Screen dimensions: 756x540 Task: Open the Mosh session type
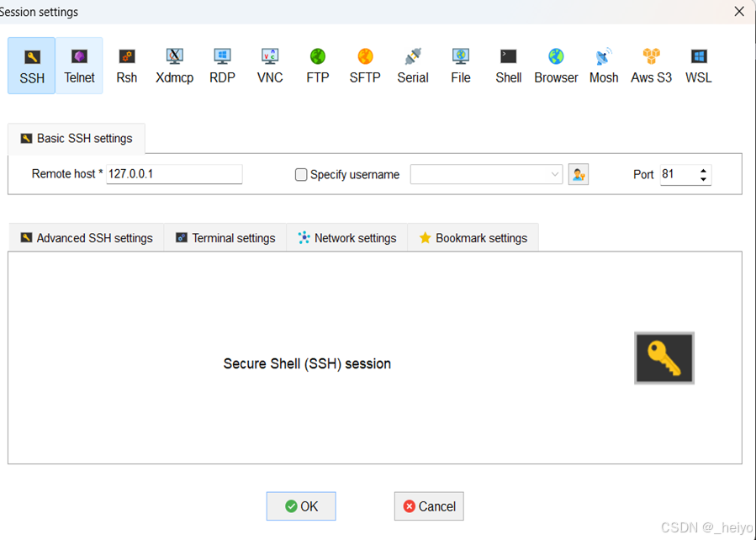pos(604,66)
